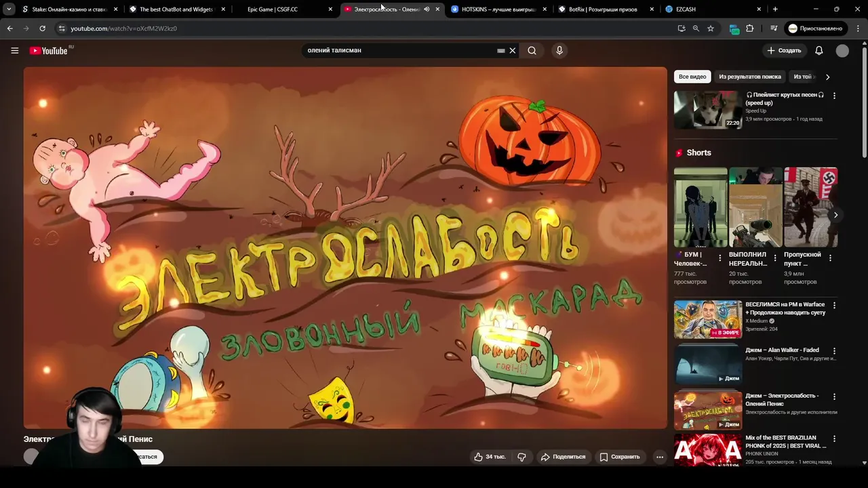Image resolution: width=868 pixels, height=488 pixels.
Task: Open the YouTube hamburger guide menu
Action: coord(14,50)
